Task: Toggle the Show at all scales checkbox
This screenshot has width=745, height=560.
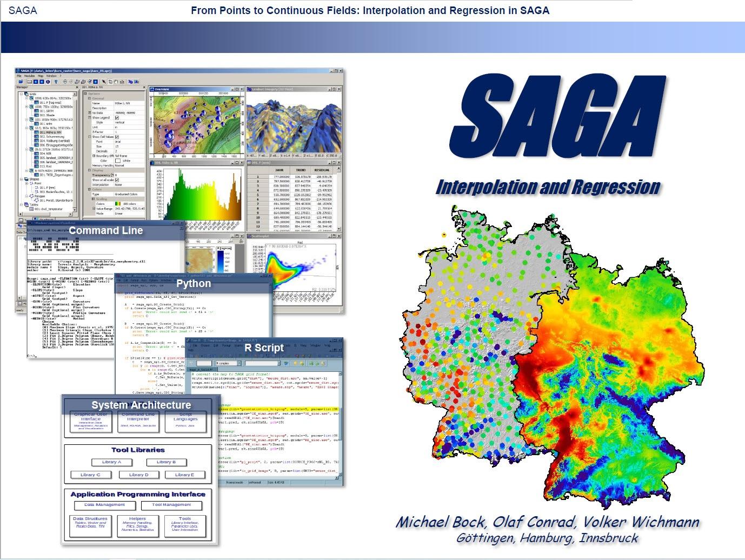Action: 117,180
